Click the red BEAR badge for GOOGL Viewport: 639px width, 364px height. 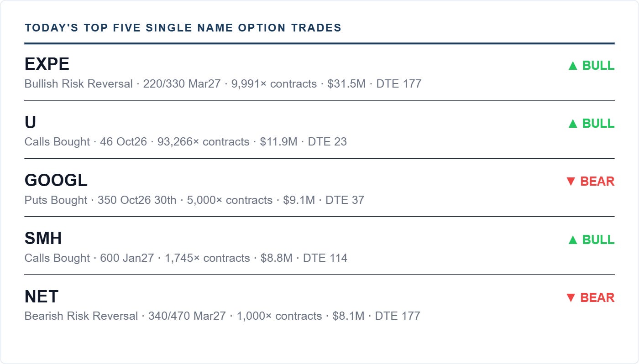(x=590, y=182)
